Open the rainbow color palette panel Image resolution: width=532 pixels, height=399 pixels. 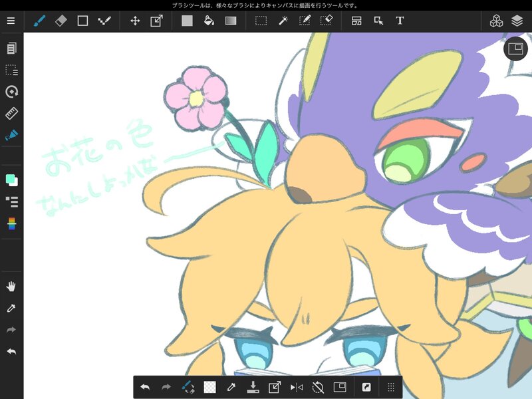pyautogui.click(x=11, y=223)
